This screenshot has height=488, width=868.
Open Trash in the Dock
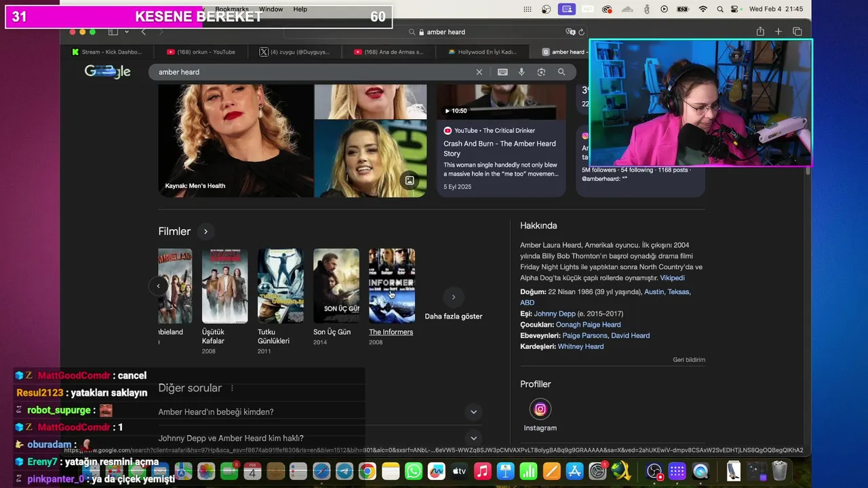pos(780,471)
